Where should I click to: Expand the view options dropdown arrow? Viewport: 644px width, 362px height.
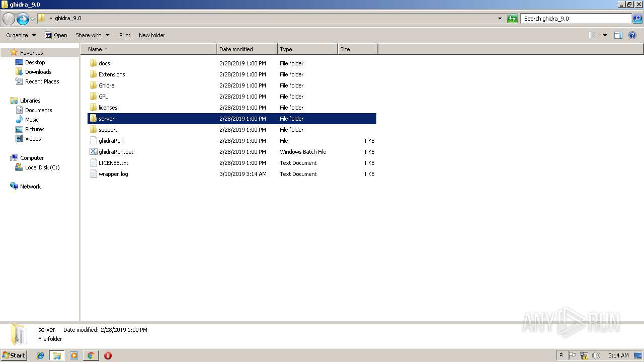(x=605, y=35)
